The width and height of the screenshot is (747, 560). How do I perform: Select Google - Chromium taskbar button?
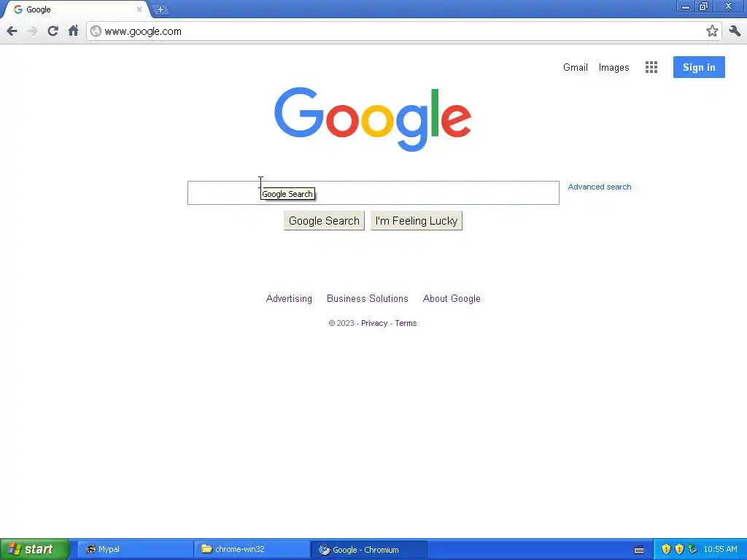368,550
